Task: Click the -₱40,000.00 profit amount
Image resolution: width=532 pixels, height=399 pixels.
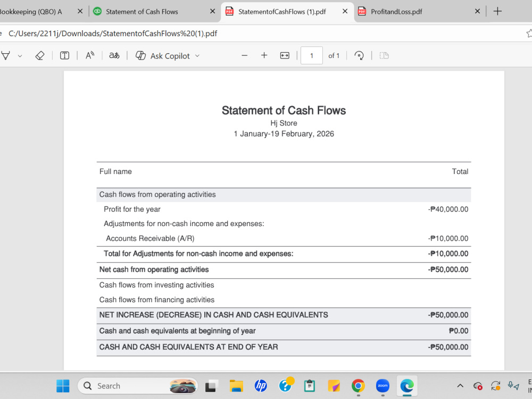Action: tap(448, 209)
